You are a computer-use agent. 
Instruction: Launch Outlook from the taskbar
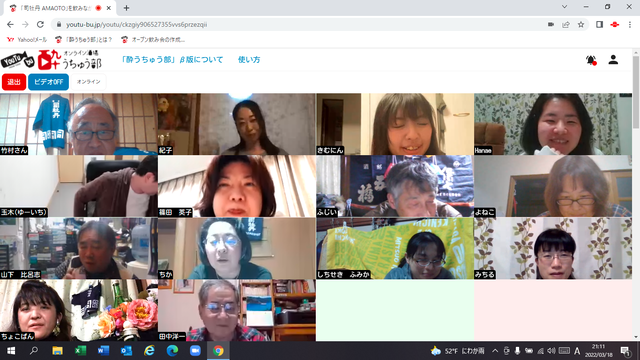[126, 351]
